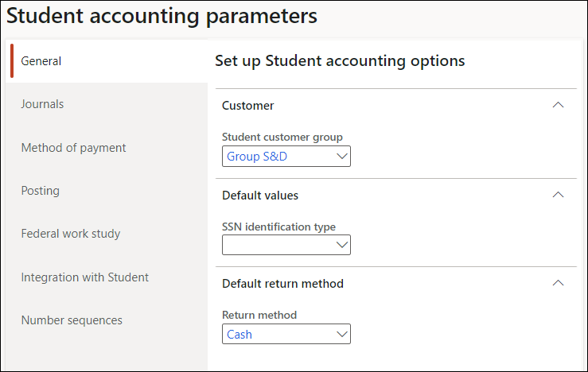Screen dimensions: 588x372
Task: Click the Group S&D value link
Action: [257, 157]
